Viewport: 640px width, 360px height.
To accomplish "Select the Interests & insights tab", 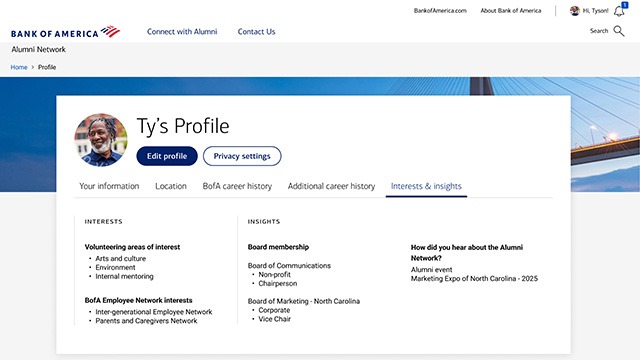I will (426, 186).
